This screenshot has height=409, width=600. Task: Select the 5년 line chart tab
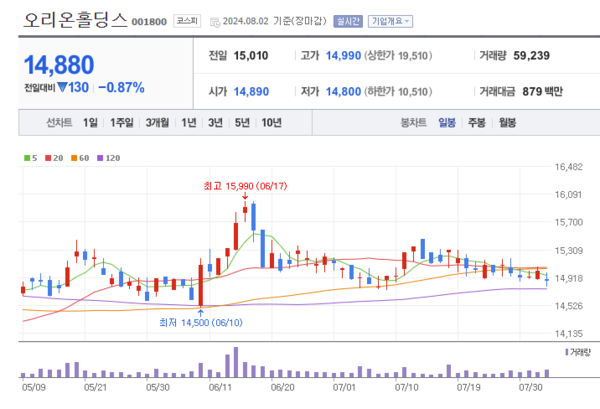[242, 122]
